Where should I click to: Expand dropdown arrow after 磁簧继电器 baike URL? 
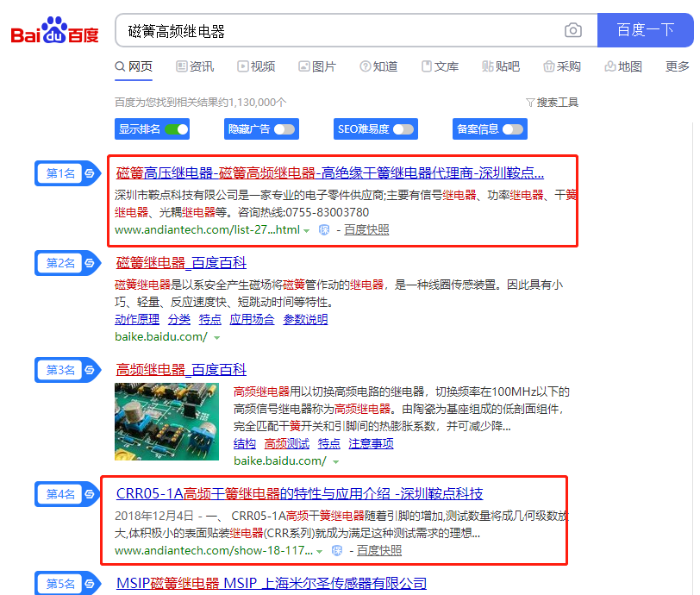tap(217, 338)
